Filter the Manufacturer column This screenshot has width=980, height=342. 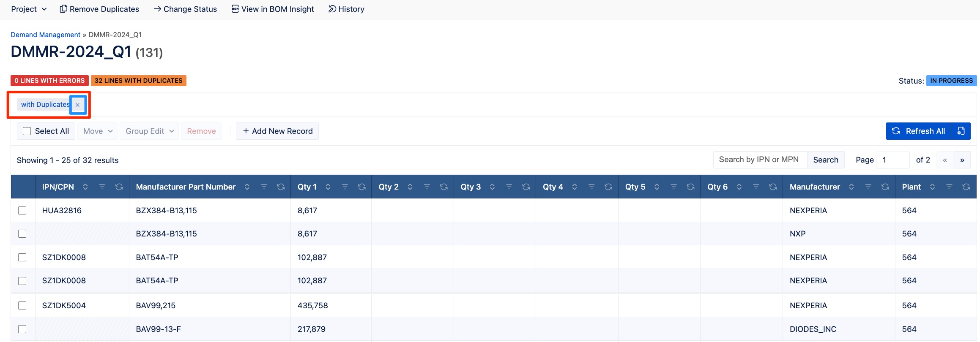pyautogui.click(x=868, y=187)
